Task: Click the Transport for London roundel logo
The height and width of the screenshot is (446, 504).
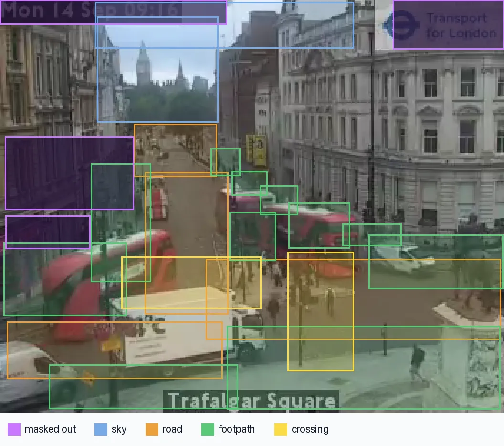Action: coord(402,25)
